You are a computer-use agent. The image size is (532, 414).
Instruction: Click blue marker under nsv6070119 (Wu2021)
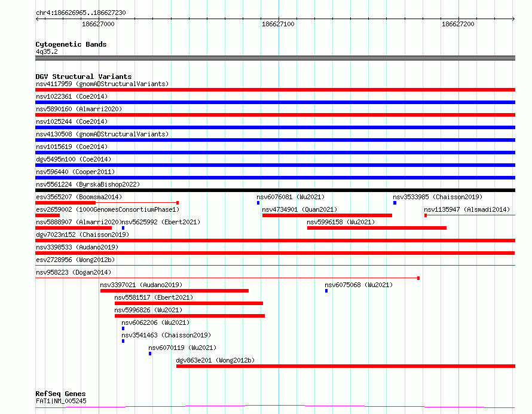point(150,354)
